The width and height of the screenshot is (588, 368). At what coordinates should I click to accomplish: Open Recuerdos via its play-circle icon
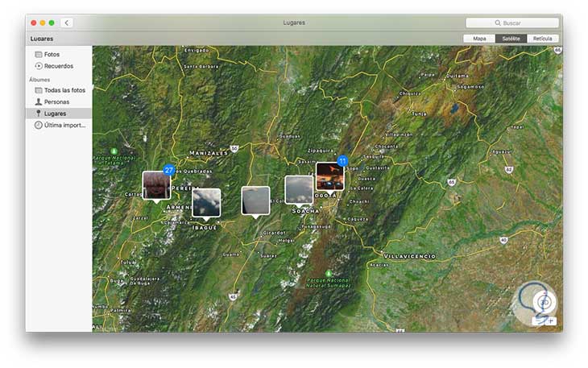38,66
